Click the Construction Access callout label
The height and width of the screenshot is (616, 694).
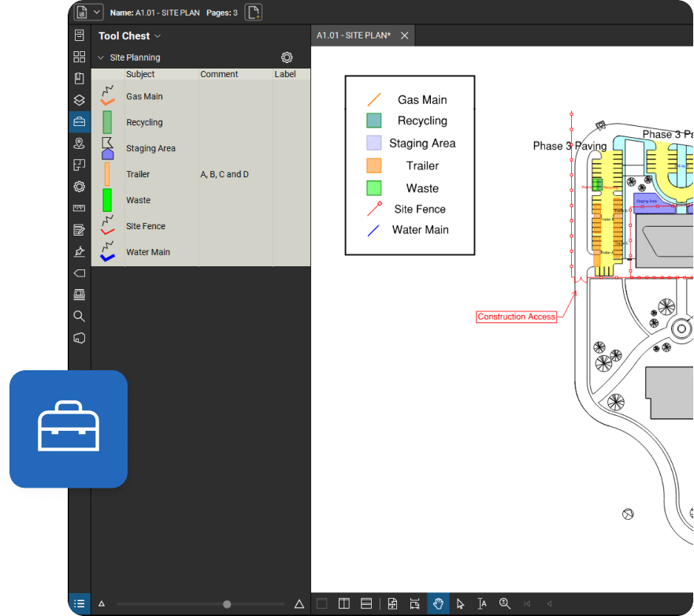coord(517,317)
